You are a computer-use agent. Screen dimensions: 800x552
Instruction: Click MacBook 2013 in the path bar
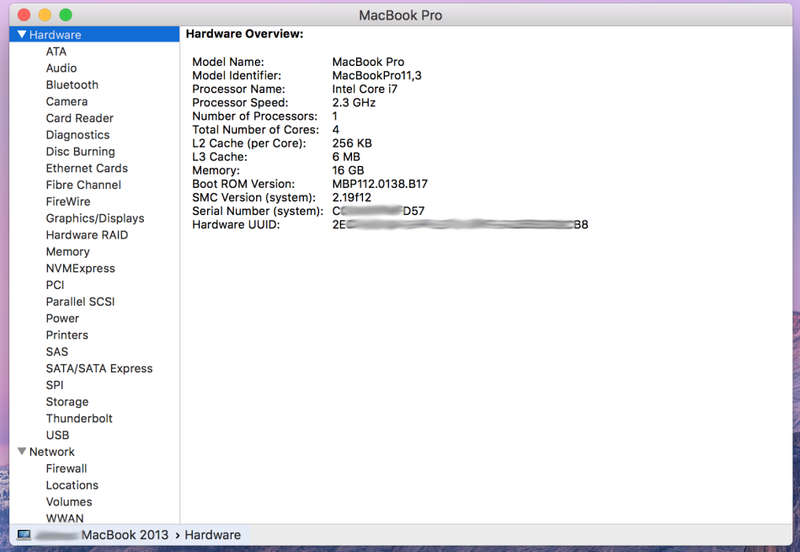tap(124, 535)
